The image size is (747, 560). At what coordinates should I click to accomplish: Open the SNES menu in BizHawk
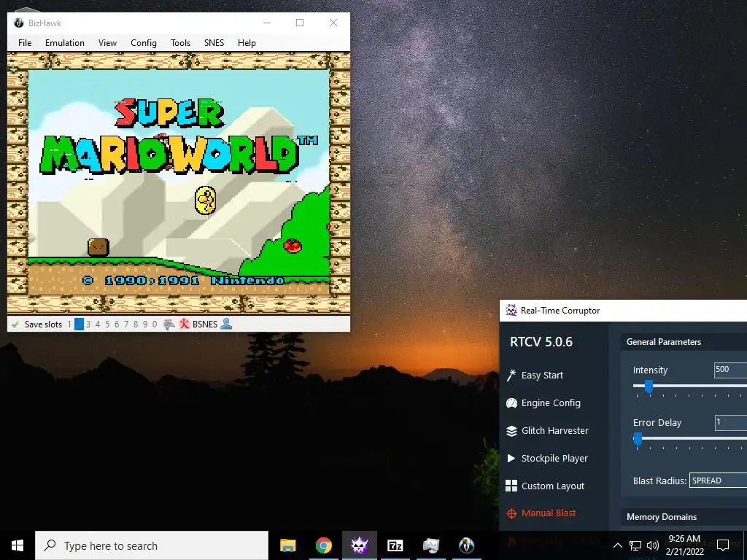(x=214, y=43)
